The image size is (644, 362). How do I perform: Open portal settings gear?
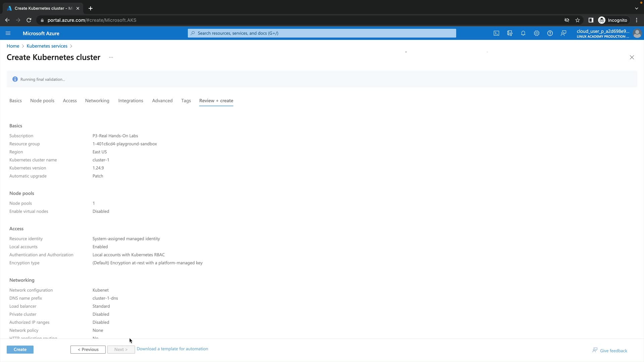coord(536,33)
